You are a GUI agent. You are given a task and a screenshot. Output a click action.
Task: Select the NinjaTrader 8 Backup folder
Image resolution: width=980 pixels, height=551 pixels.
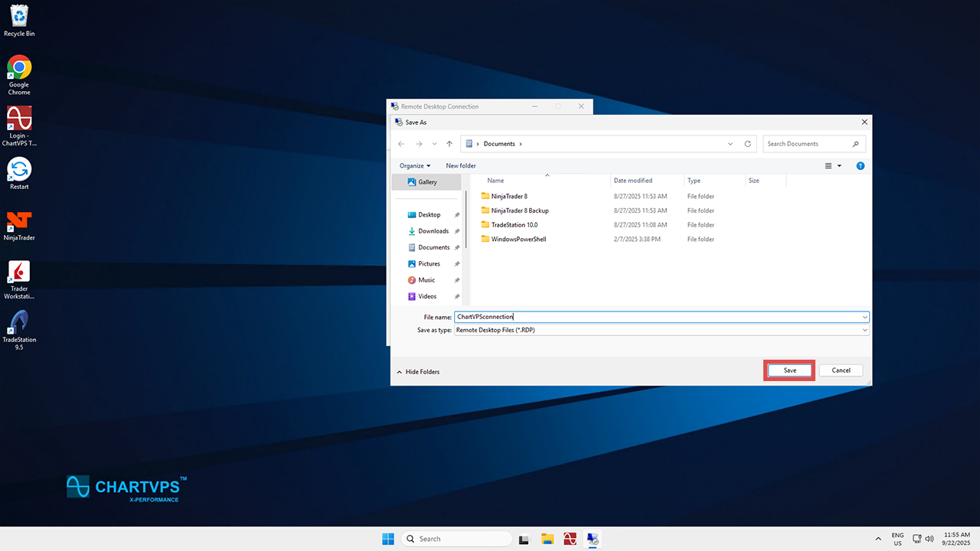click(x=519, y=210)
